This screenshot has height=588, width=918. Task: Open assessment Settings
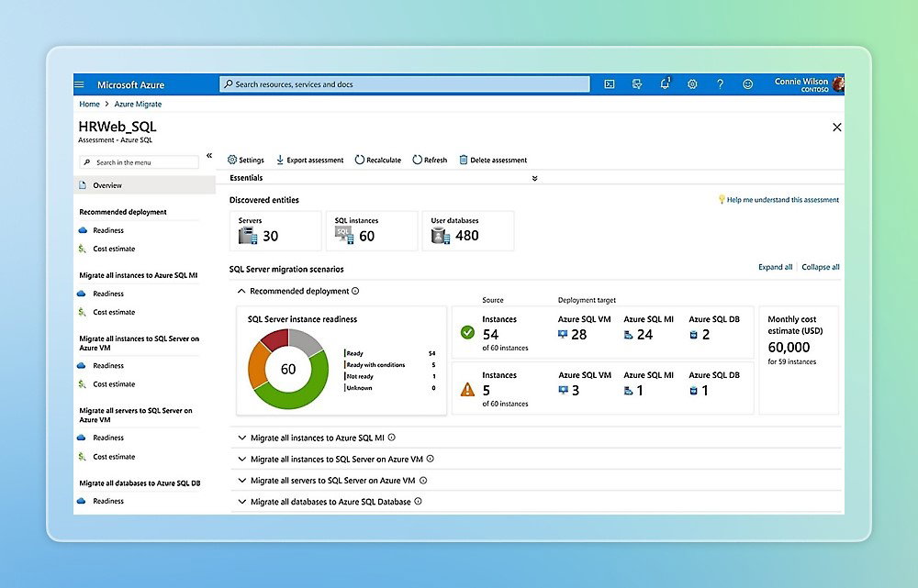[x=245, y=160]
